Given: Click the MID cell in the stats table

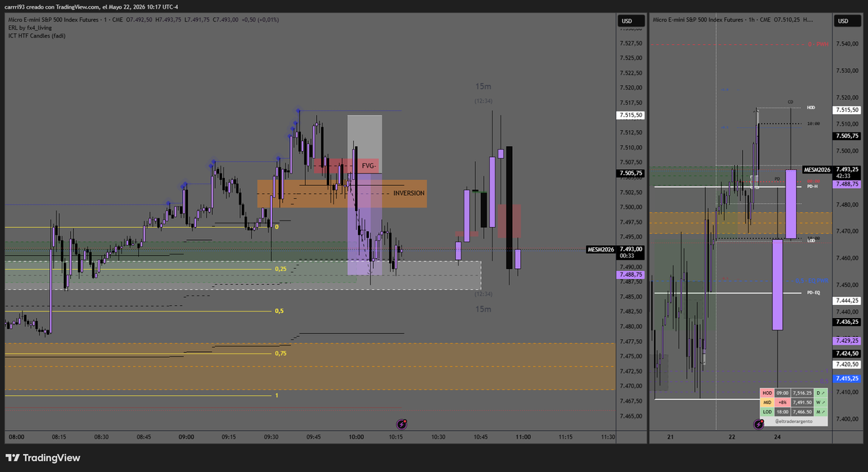Looking at the screenshot, I should (x=767, y=402).
